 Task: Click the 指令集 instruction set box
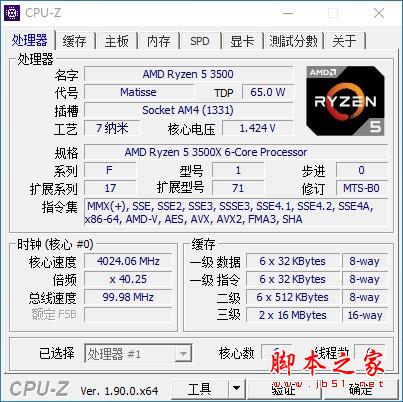pos(236,213)
